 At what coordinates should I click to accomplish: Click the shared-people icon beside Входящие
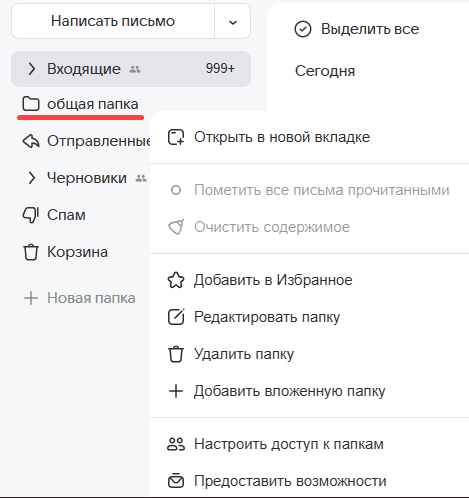pos(135,70)
